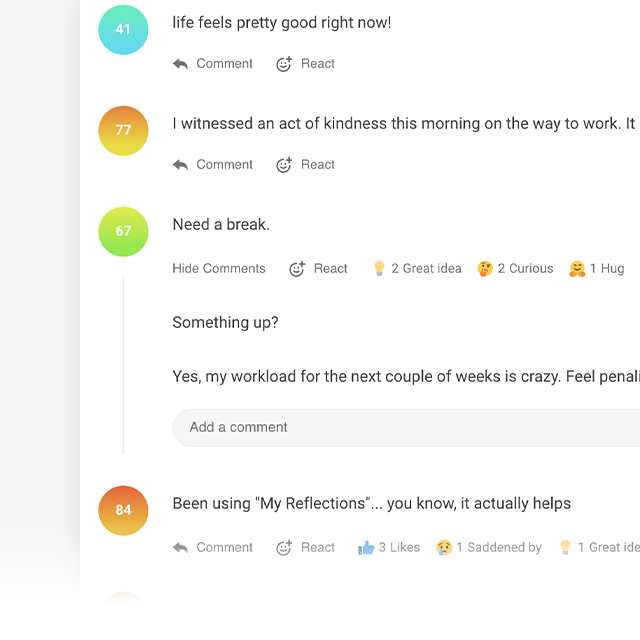Open the "Something up?" comment
This screenshot has width=640, height=640.
coord(225,322)
